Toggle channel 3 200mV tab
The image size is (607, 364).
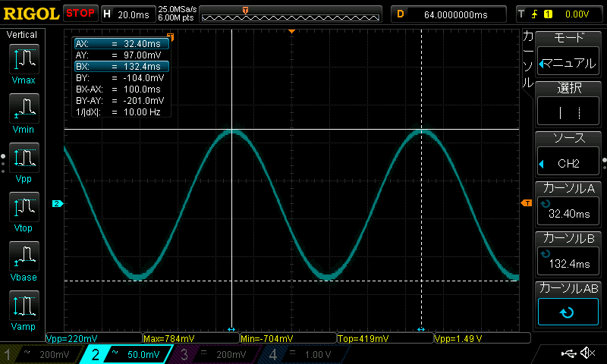pyautogui.click(x=215, y=354)
